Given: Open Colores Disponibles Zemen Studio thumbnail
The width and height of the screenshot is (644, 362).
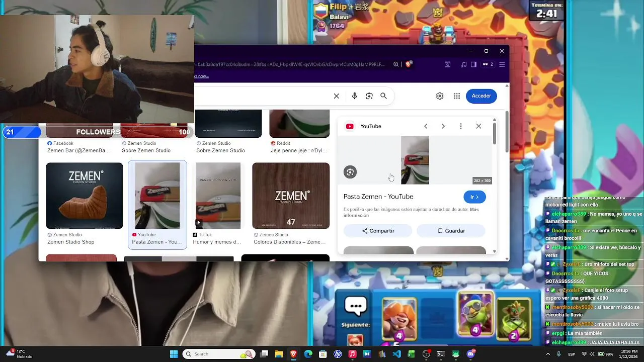Looking at the screenshot, I should [291, 196].
